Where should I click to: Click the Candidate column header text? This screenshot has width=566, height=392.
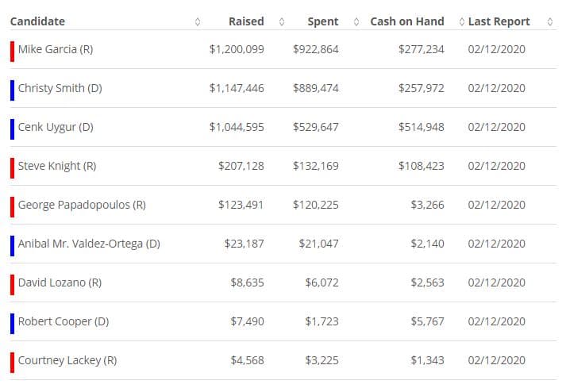(x=37, y=21)
